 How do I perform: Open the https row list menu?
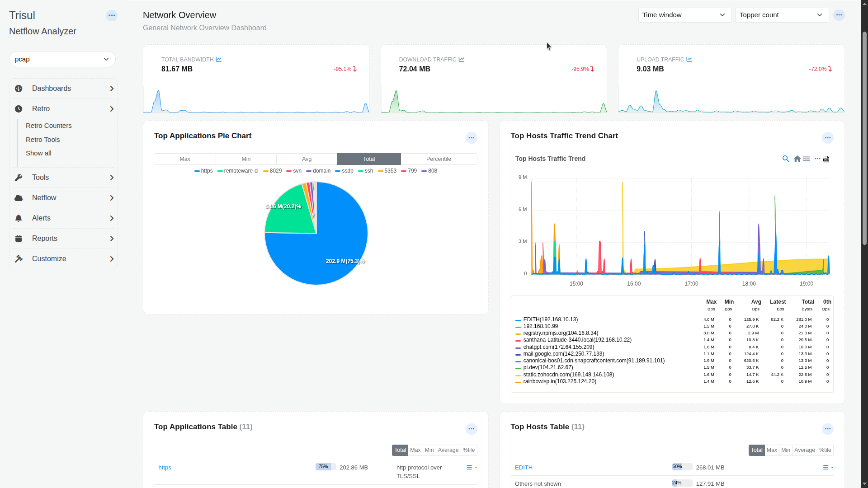tap(472, 468)
